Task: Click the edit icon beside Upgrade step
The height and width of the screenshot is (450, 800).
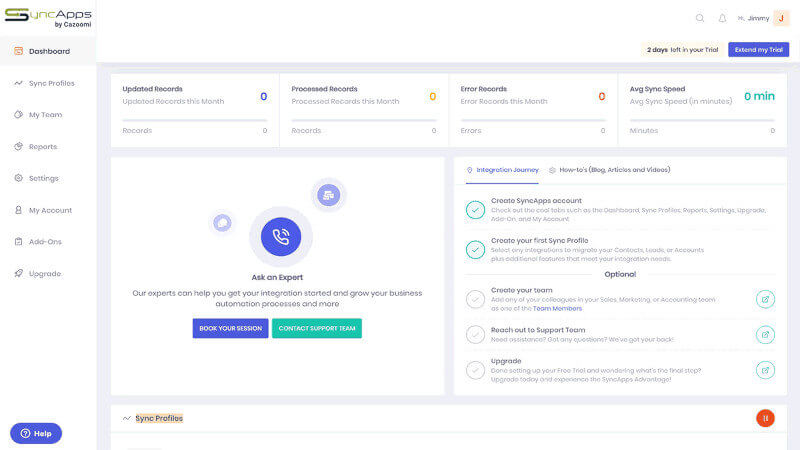Action: tap(765, 369)
